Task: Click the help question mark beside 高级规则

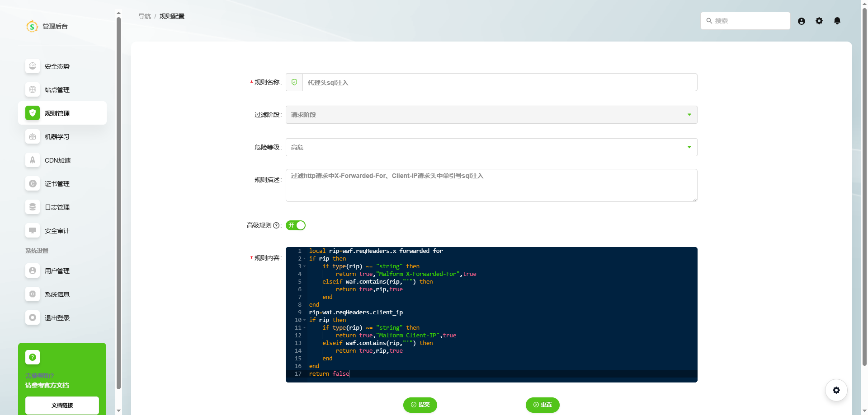Action: 276,225
